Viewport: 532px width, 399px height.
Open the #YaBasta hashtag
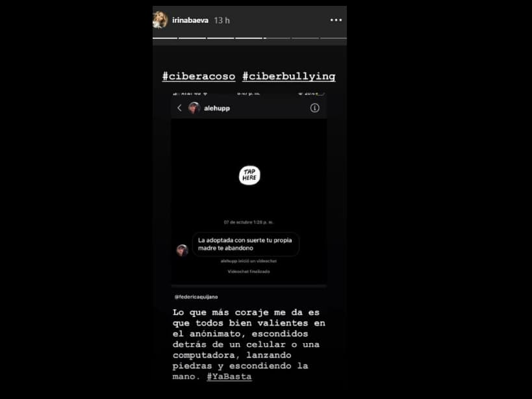point(229,377)
